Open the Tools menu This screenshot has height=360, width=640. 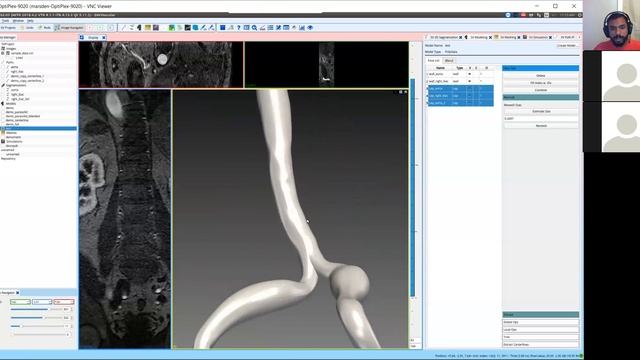click(5, 21)
